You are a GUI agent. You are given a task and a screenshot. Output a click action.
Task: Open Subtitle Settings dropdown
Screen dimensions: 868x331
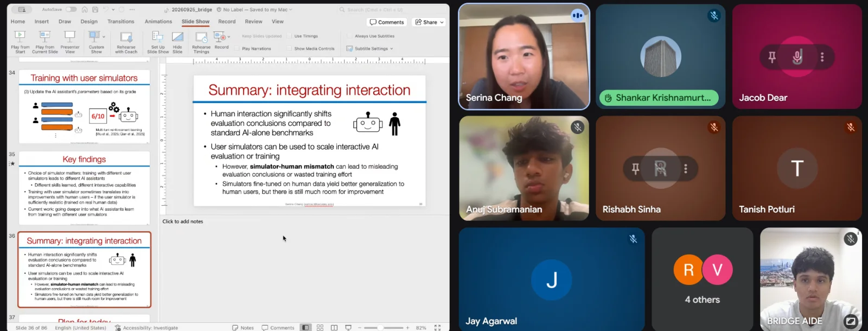click(x=369, y=49)
